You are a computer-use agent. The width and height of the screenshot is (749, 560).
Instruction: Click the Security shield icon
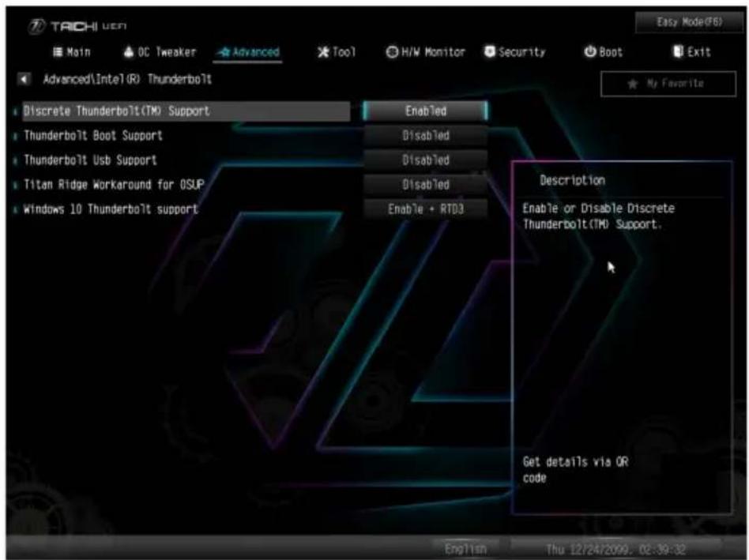[x=490, y=51]
